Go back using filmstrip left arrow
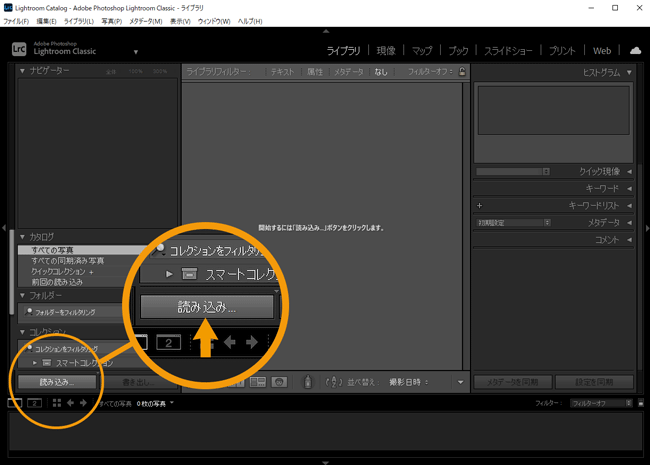The width and height of the screenshot is (650, 465). pos(70,403)
